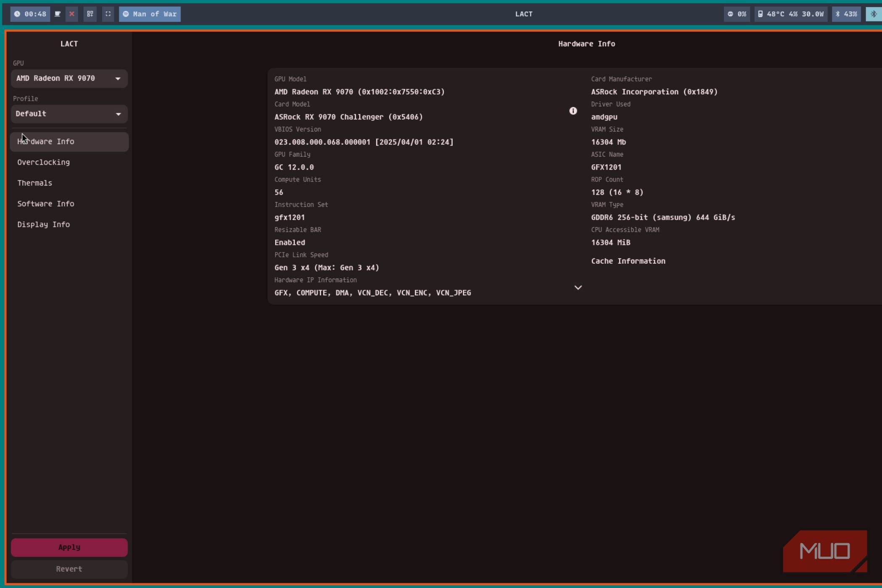Click the coffee cup icon in the top bar

pyautogui.click(x=58, y=14)
